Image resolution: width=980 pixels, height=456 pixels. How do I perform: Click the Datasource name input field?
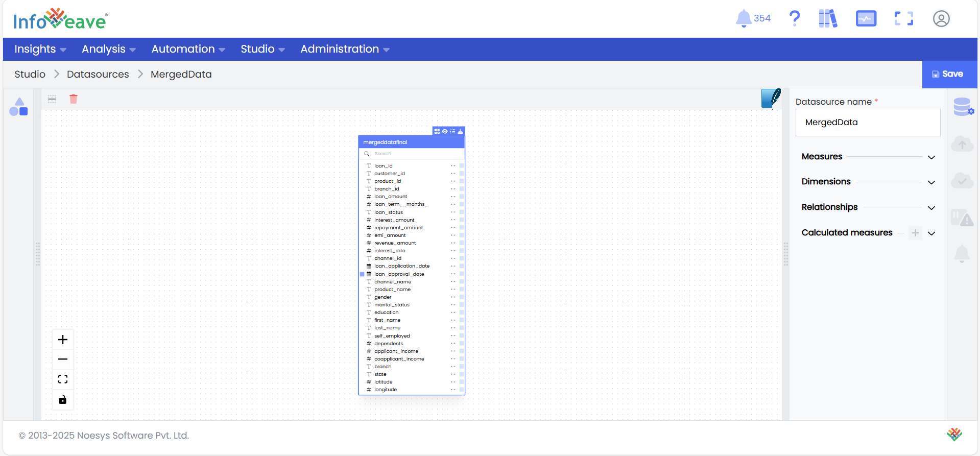[868, 123]
